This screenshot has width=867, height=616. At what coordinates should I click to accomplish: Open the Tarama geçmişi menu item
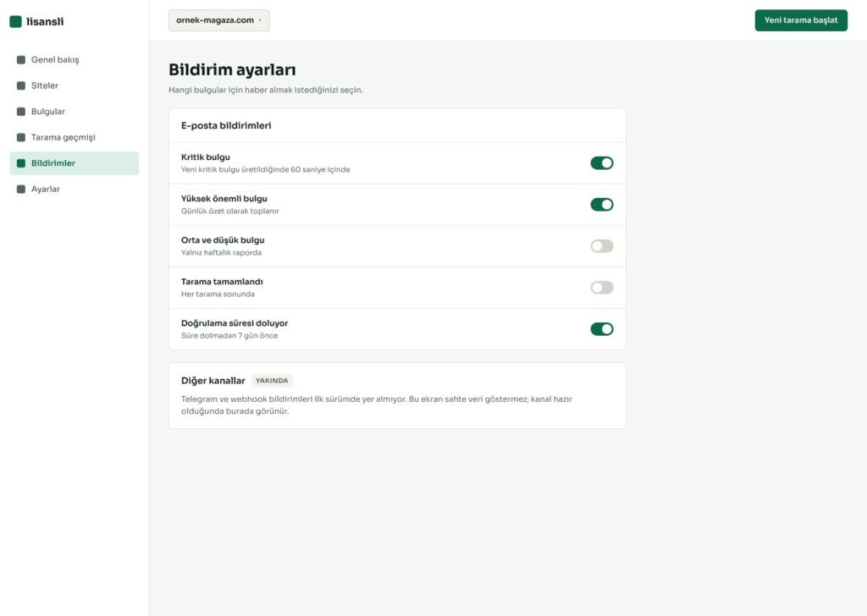coord(75,137)
